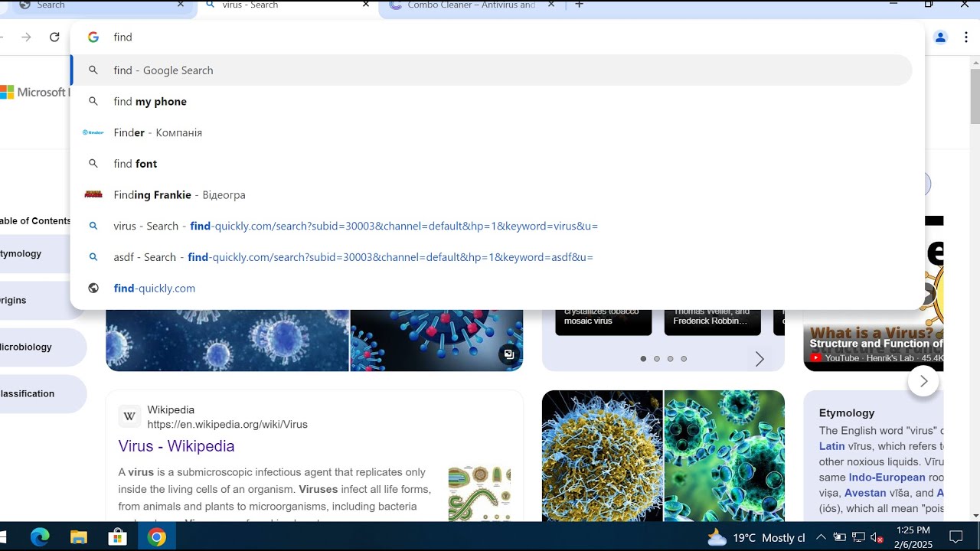Advance carousel with next arrow
Viewport: 980px width, 551px height.
tap(759, 359)
